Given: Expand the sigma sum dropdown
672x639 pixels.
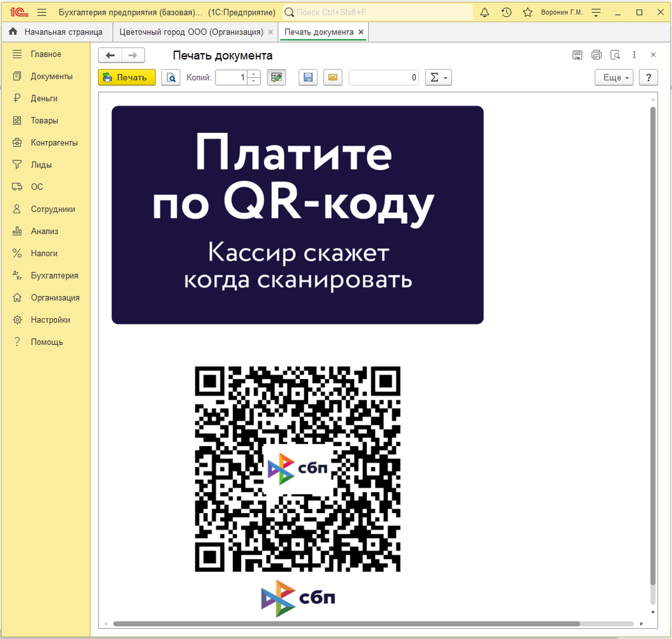Looking at the screenshot, I should (439, 77).
